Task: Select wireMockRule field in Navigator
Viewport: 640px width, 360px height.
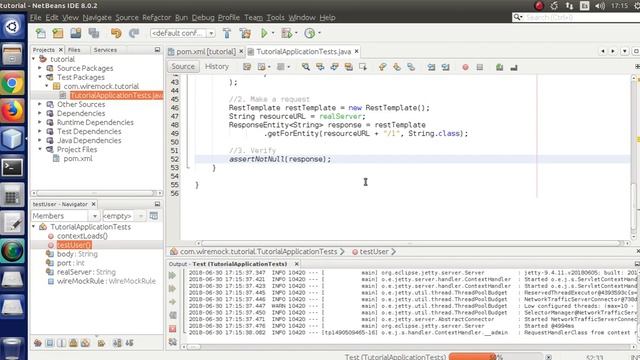Action: (x=106, y=281)
